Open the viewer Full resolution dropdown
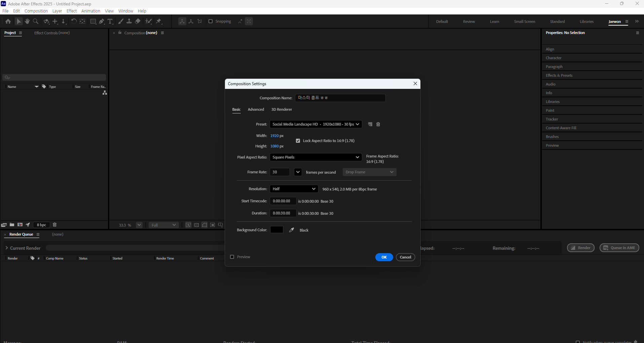The height and width of the screenshot is (343, 644). 163,225
